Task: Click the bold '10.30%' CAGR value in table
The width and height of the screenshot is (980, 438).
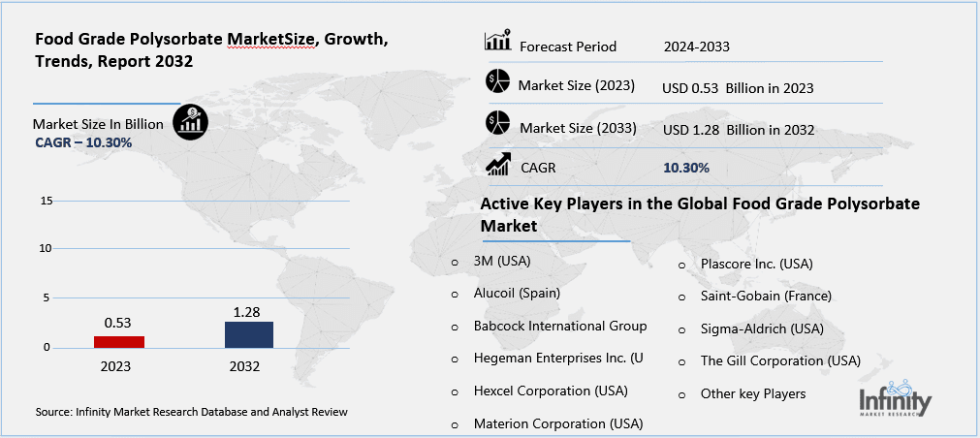Action: point(685,168)
